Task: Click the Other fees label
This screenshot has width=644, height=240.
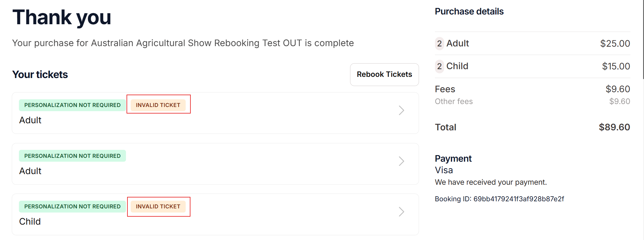Action: coord(454,102)
